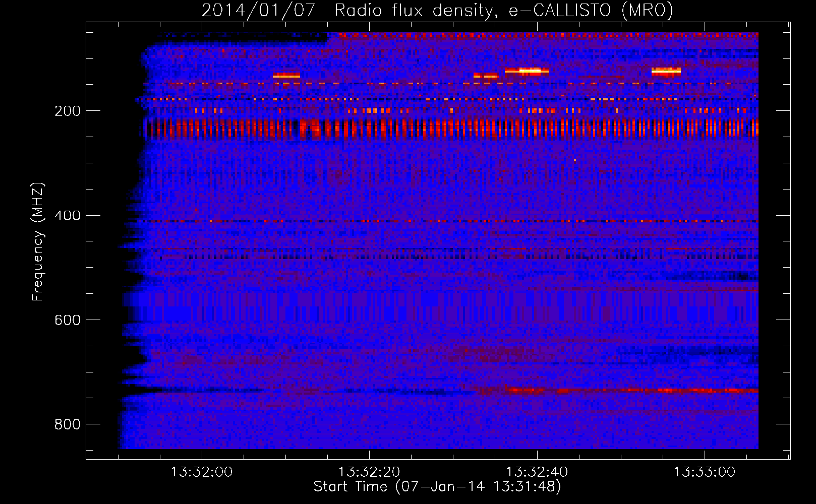Image resolution: width=816 pixels, height=504 pixels.
Task: Click the bright burst near 13:32:55
Action: coord(666,71)
